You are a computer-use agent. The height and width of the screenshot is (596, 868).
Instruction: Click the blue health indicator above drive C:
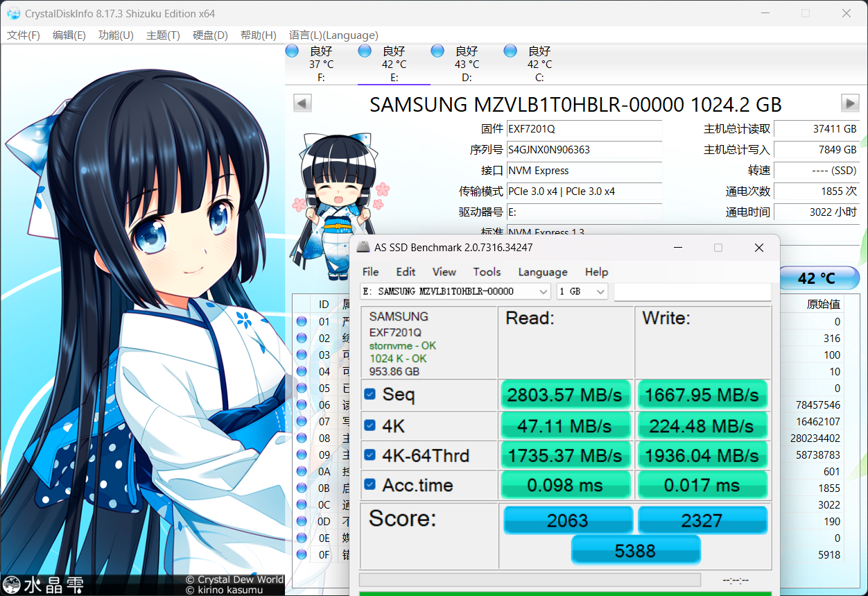point(510,50)
